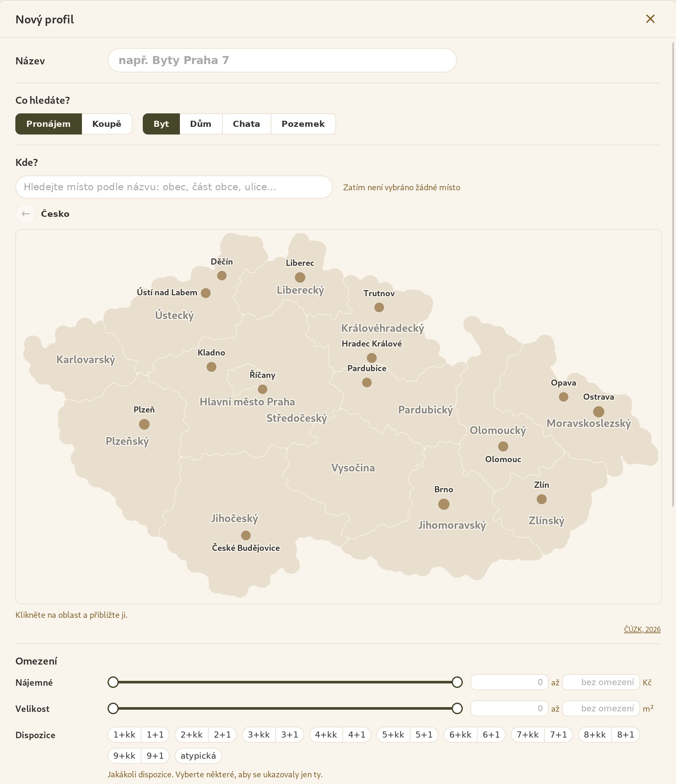Switch to Koupě listing type

107,124
